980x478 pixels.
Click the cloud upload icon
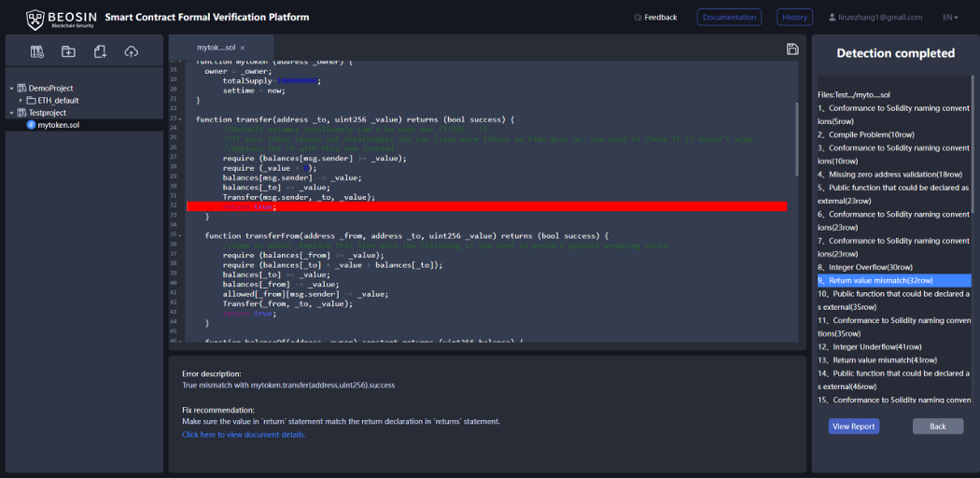132,52
